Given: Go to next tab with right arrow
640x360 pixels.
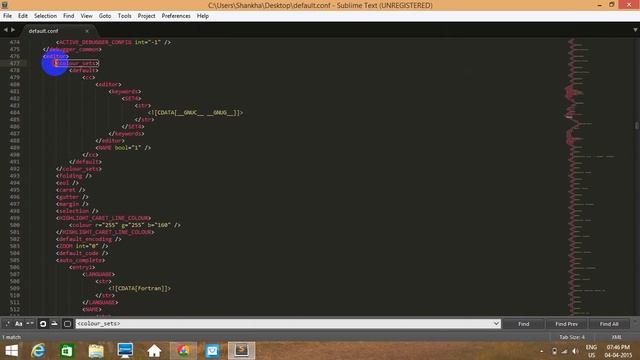Looking at the screenshot, I should 13,30.
